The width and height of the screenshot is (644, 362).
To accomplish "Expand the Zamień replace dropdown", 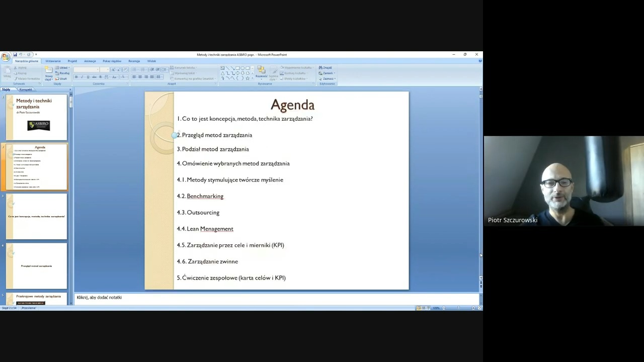I will click(328, 73).
